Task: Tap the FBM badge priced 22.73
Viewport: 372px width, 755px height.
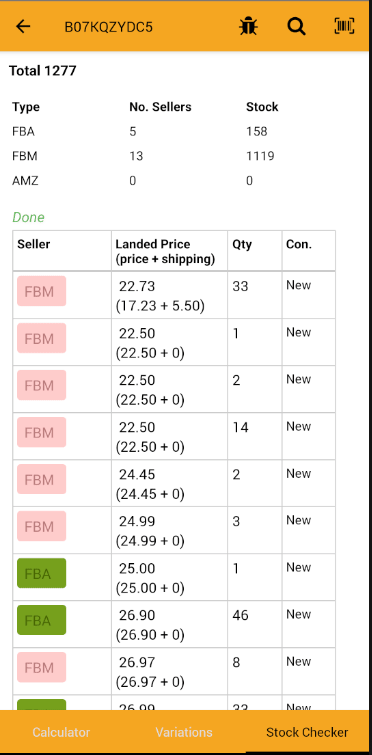Action: point(41,291)
